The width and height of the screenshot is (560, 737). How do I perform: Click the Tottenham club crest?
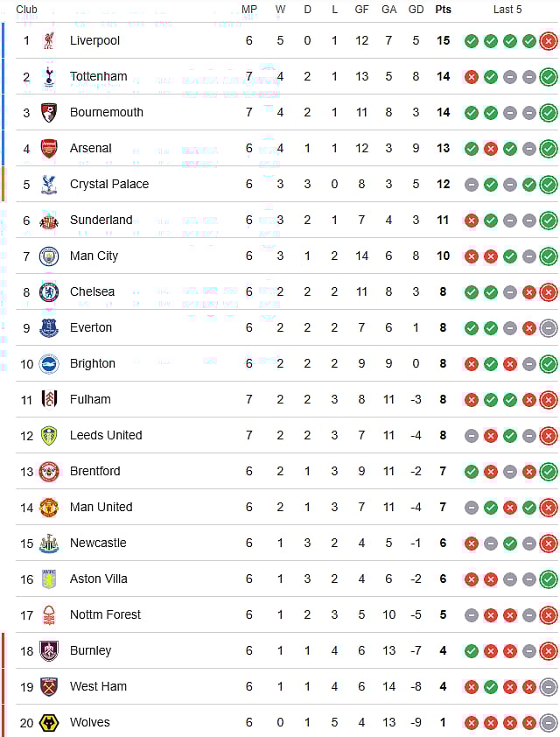coord(48,76)
